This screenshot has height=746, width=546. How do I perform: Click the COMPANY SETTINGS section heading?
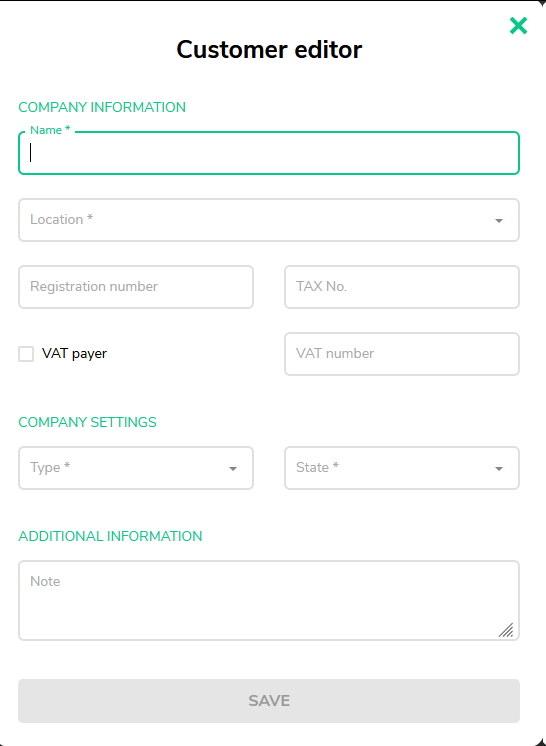click(x=87, y=422)
